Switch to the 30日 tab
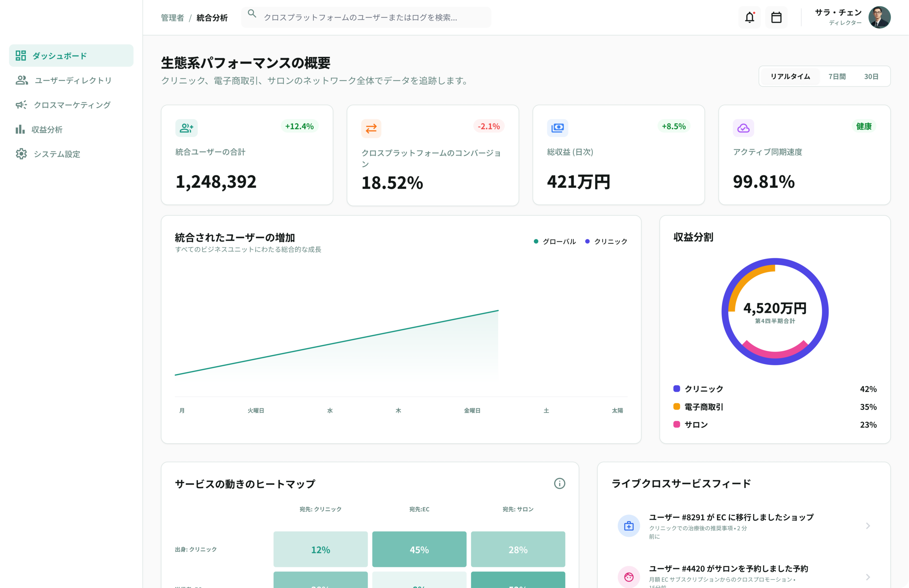909x588 pixels. point(871,76)
